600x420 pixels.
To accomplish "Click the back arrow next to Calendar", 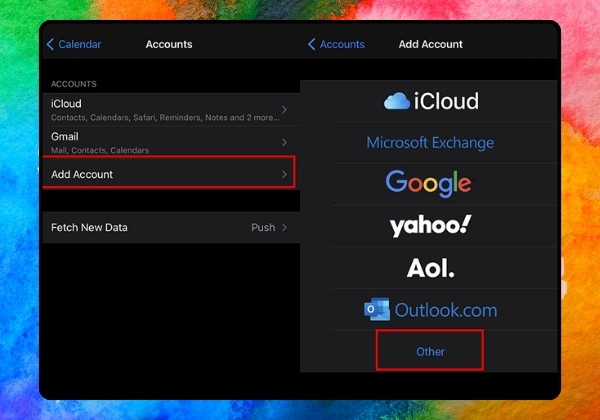I will 50,44.
